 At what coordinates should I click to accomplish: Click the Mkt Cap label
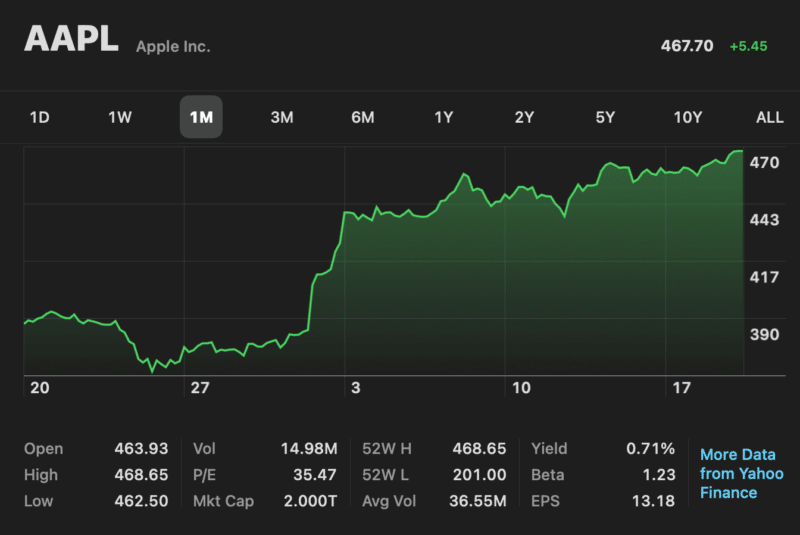tap(223, 501)
